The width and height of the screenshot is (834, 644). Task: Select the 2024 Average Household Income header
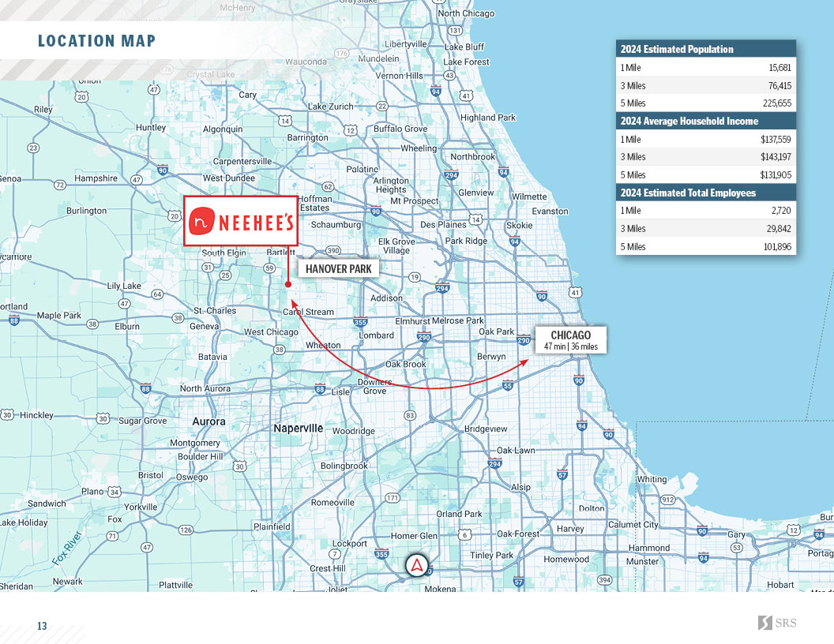pos(706,122)
